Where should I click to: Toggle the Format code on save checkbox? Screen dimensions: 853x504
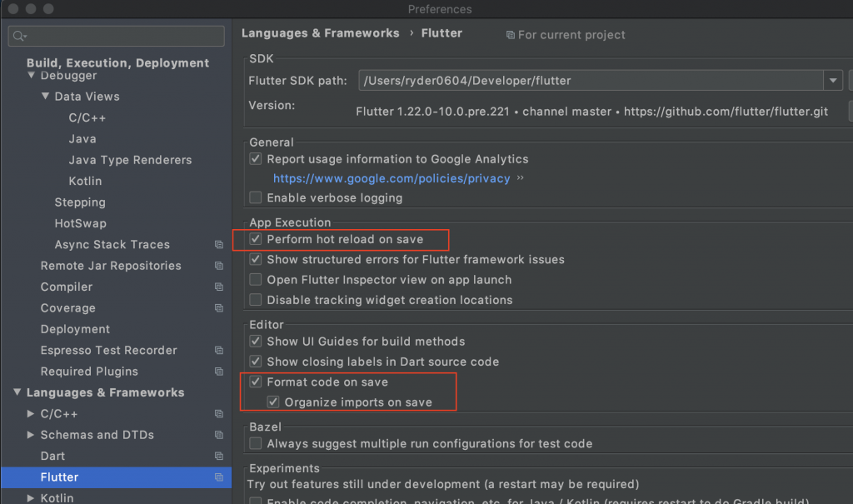coord(256,382)
